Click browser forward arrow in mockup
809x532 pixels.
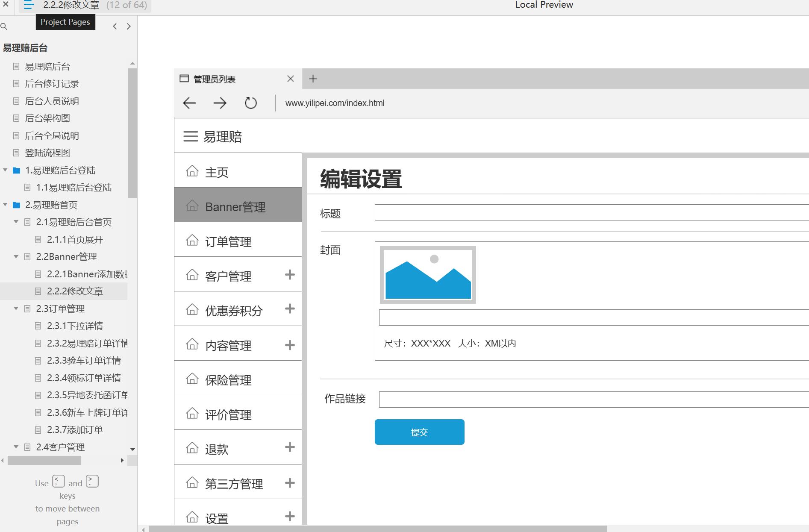point(220,103)
